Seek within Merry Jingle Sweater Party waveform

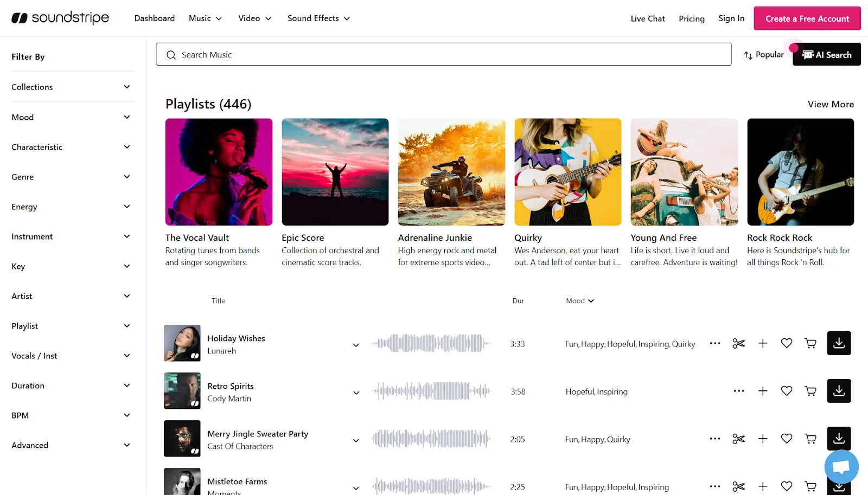coord(431,439)
